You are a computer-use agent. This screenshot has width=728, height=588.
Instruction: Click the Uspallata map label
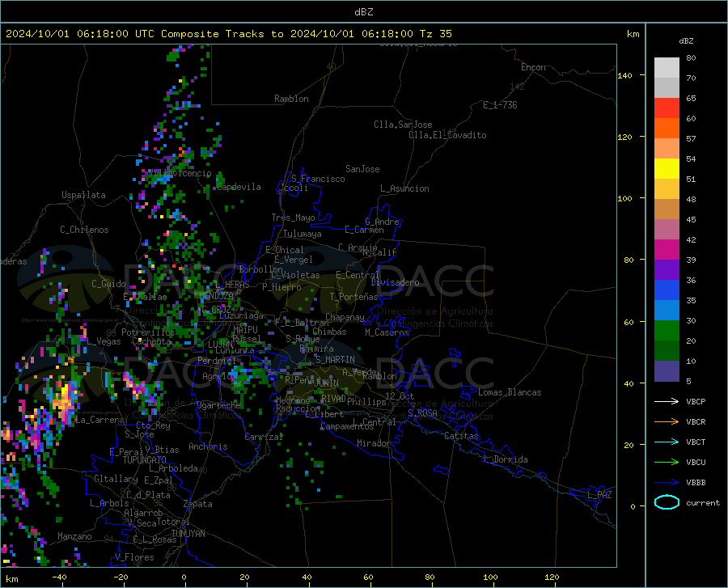coord(83,195)
